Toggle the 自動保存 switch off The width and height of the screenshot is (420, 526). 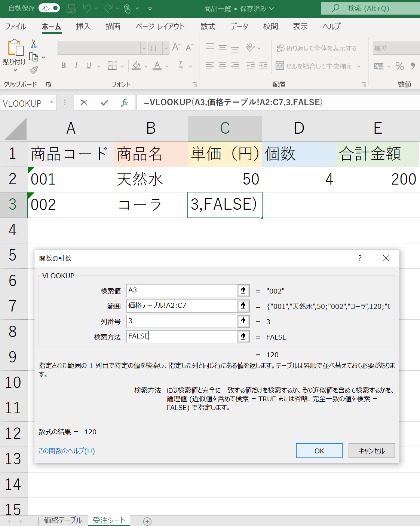tap(49, 8)
